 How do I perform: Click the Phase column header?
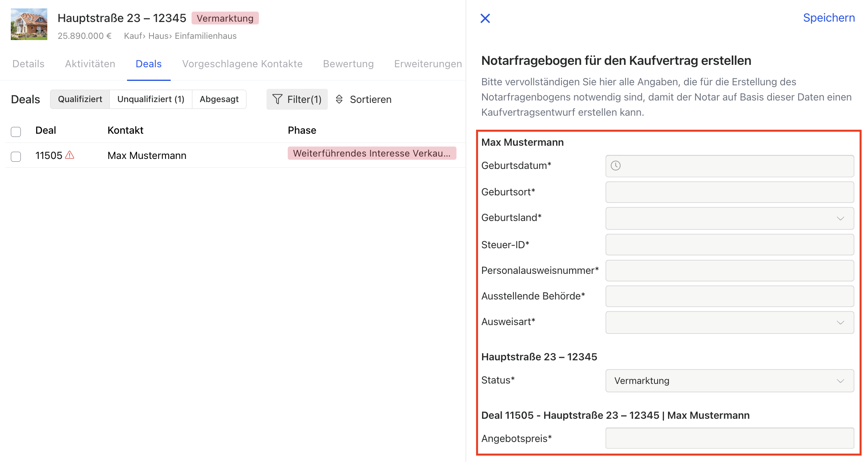point(302,131)
